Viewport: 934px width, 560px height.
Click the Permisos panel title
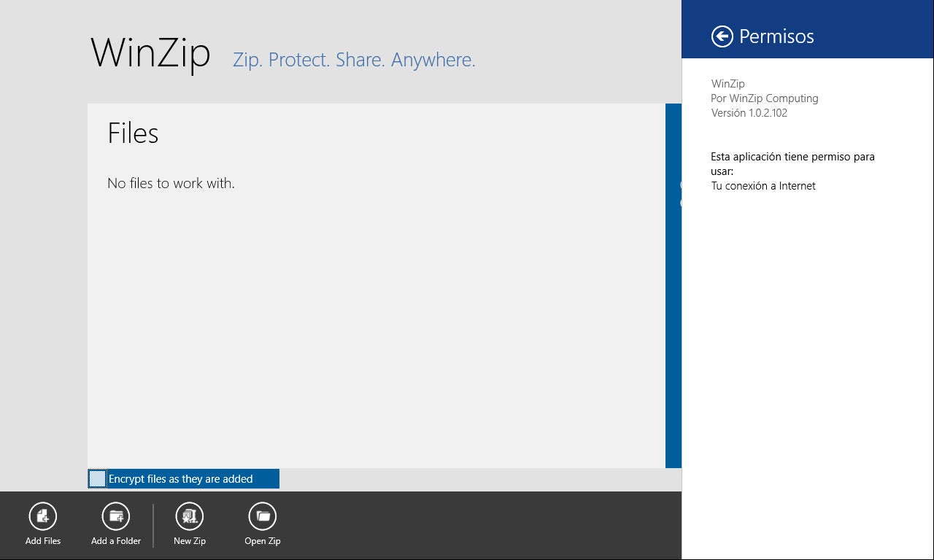click(776, 36)
